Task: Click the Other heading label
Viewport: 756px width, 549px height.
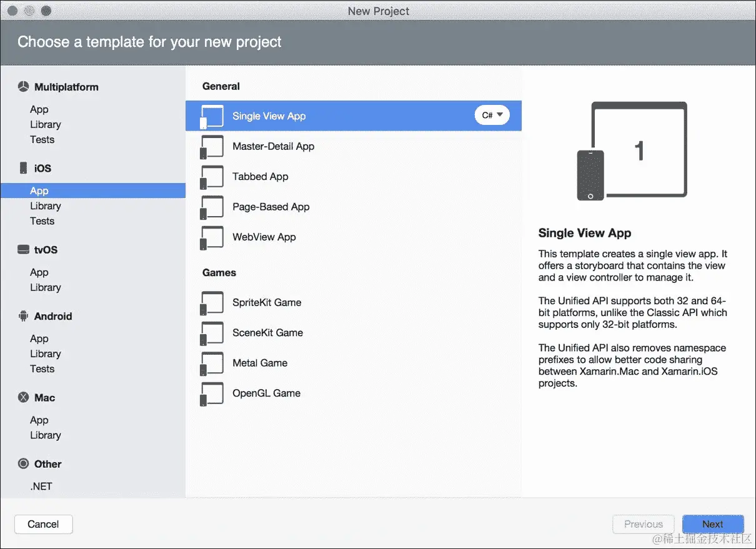Action: point(48,463)
